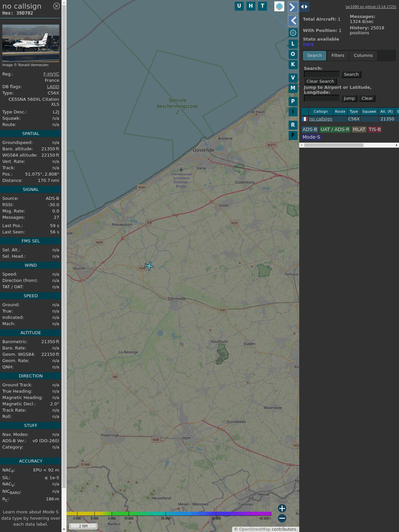The width and height of the screenshot is (399, 532).
Task: Toggle the M map button
Action: coord(293,88)
